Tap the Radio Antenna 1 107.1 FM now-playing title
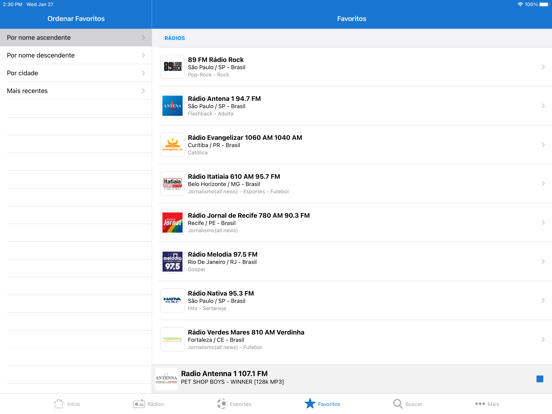This screenshot has height=414, width=552. point(224,374)
